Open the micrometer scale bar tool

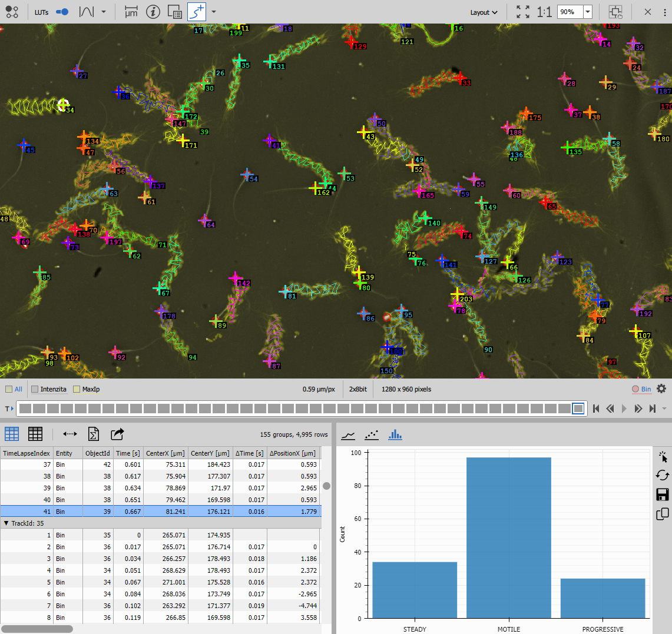point(131,12)
